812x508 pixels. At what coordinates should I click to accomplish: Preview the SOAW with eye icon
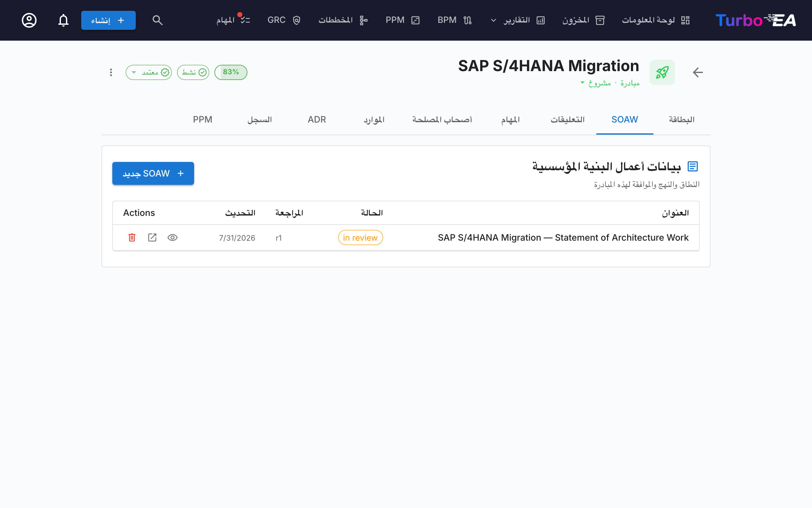[x=173, y=237]
